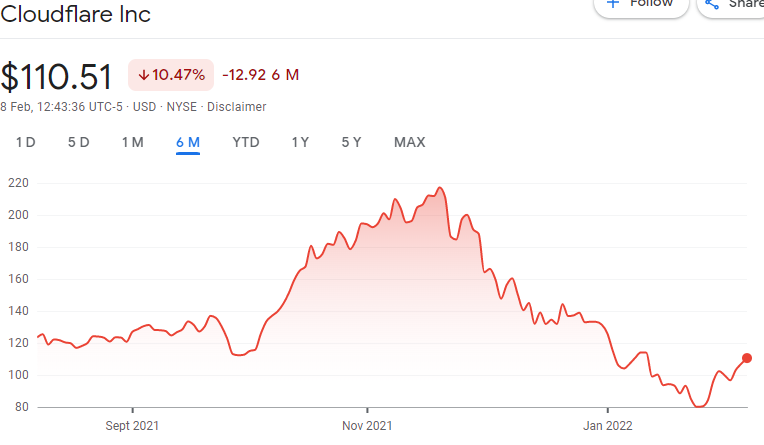
Task: Open the 1Y chart range
Action: [x=300, y=142]
